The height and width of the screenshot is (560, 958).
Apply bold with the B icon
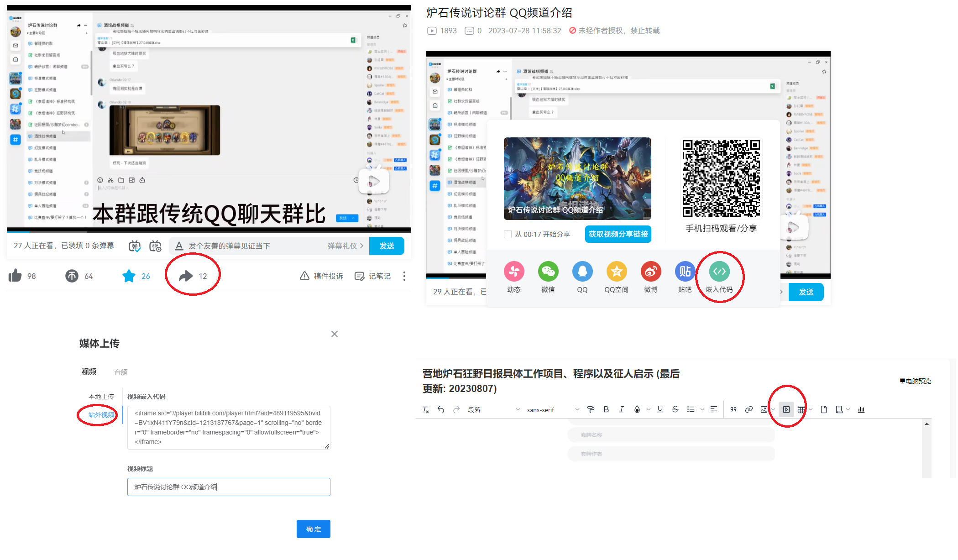click(x=606, y=410)
